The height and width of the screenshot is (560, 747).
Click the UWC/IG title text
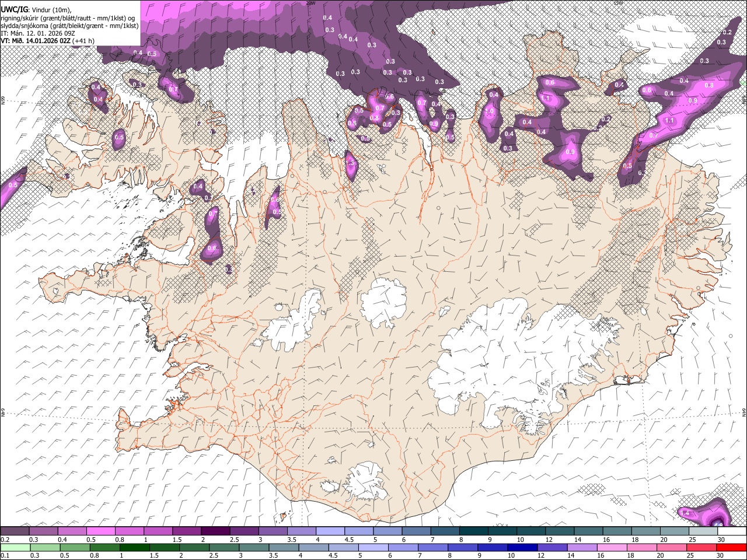14,9
